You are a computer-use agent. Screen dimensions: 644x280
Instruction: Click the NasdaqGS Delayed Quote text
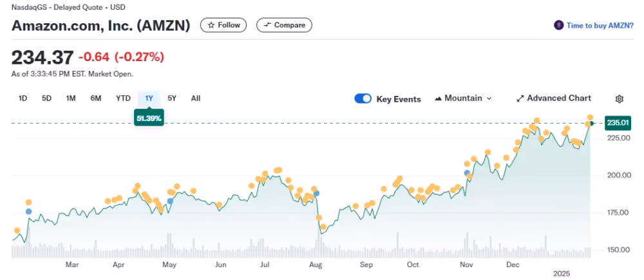pyautogui.click(x=69, y=7)
